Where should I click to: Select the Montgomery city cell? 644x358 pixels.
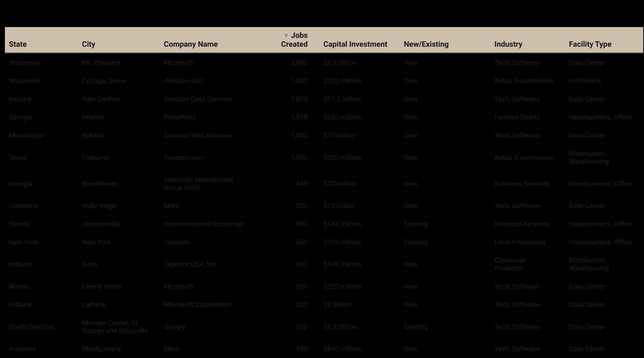point(101,349)
